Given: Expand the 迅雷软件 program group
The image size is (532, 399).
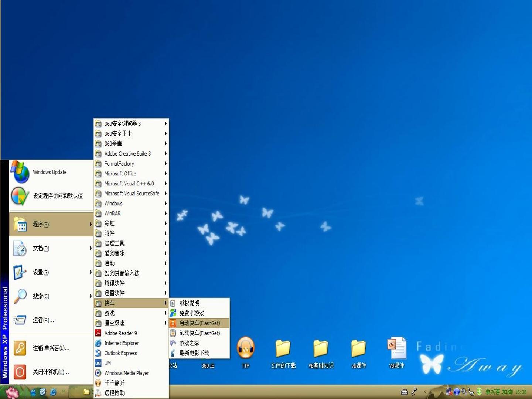Looking at the screenshot, I should pos(131,293).
